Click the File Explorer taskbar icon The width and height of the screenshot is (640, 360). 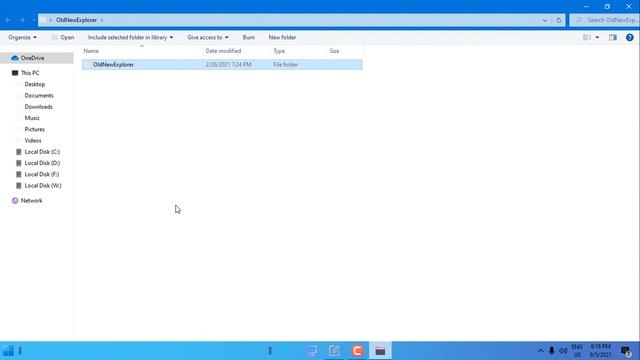(x=380, y=351)
